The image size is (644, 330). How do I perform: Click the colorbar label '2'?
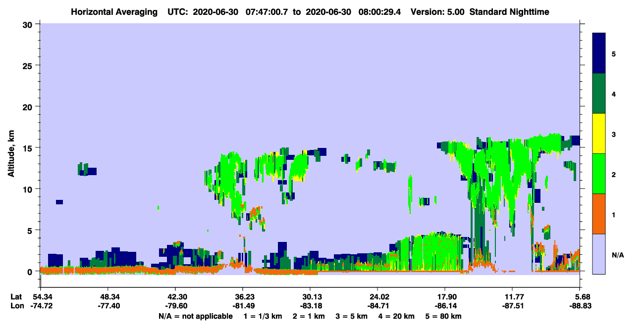coord(614,174)
